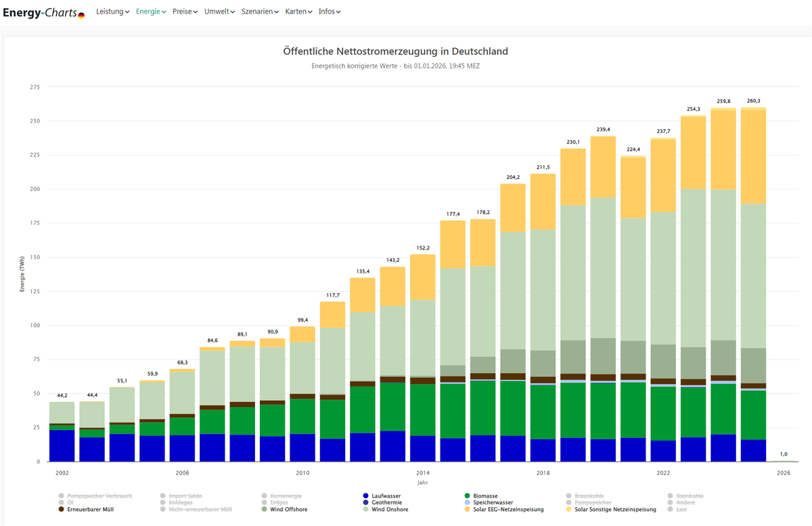Click the small 2026 bar labeled 1,0
This screenshot has height=526, width=812.
pyautogui.click(x=784, y=461)
